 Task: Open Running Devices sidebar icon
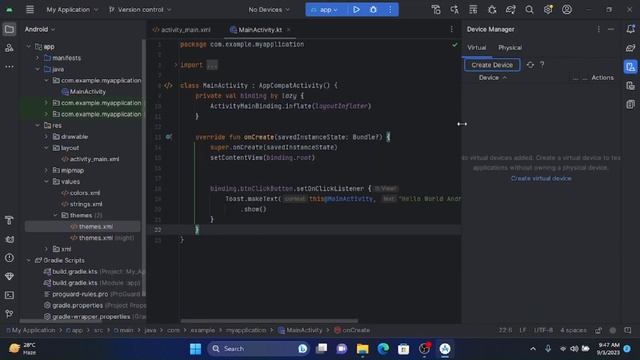tap(631, 85)
